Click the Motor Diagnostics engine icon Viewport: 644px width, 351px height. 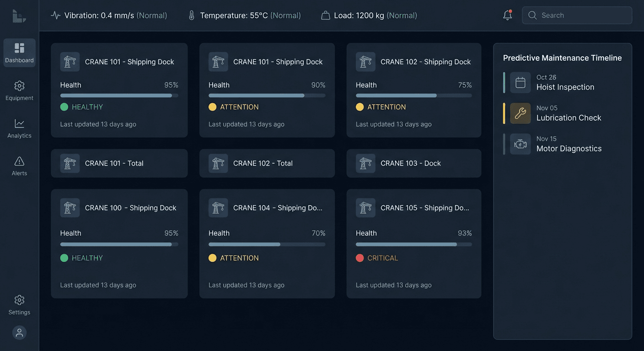(x=520, y=144)
